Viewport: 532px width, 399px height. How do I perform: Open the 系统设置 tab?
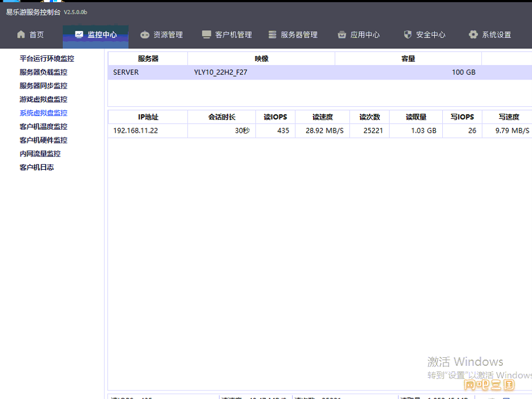[x=490, y=35]
